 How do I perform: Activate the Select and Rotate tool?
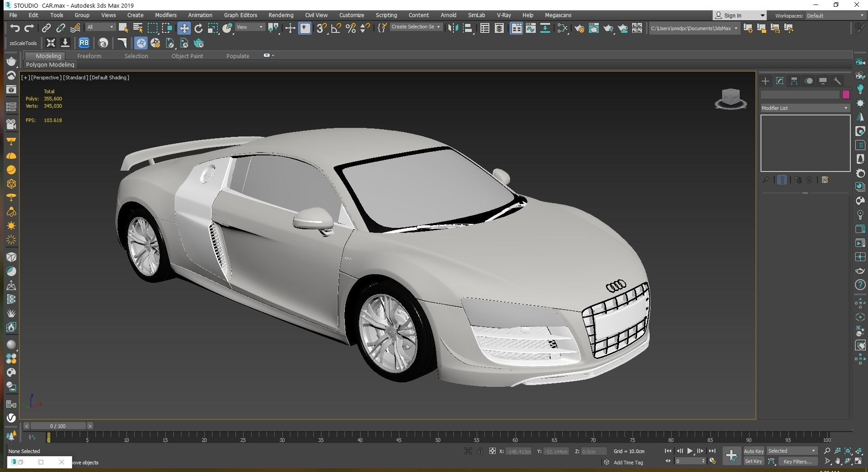[199, 28]
